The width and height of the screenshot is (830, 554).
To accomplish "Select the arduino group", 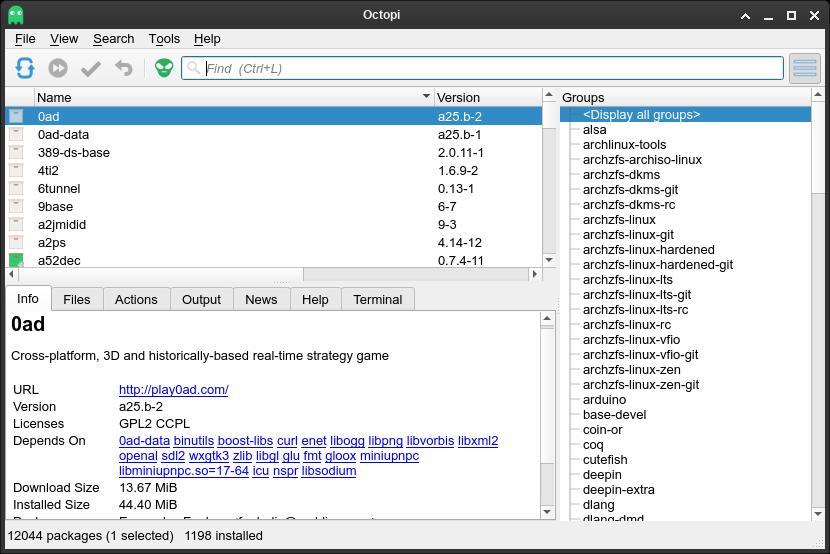I will coord(604,399).
